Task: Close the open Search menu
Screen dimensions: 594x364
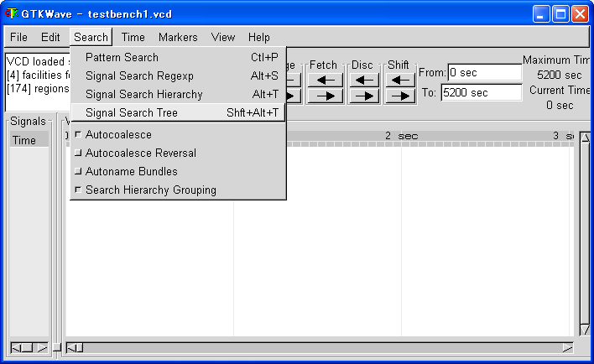Action: coord(91,37)
